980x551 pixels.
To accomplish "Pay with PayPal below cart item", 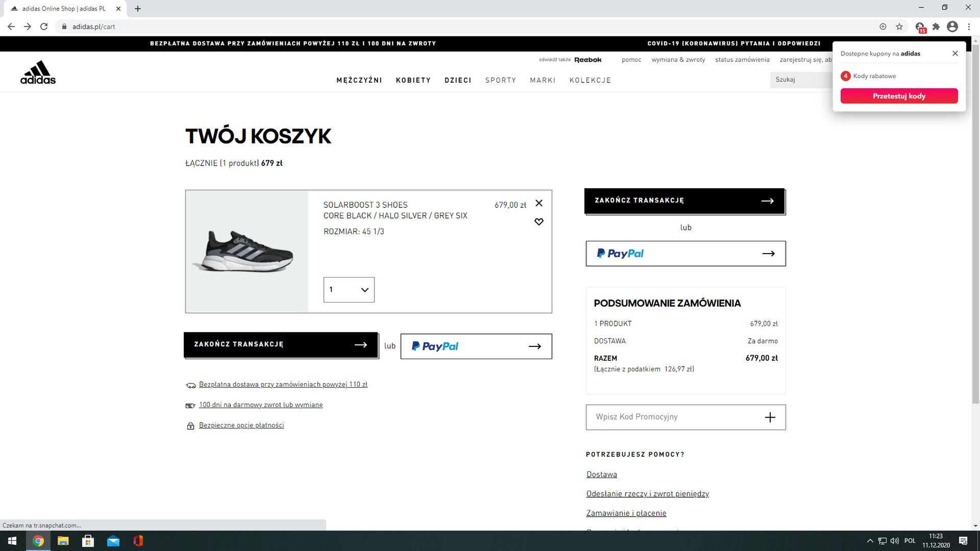I will point(476,346).
